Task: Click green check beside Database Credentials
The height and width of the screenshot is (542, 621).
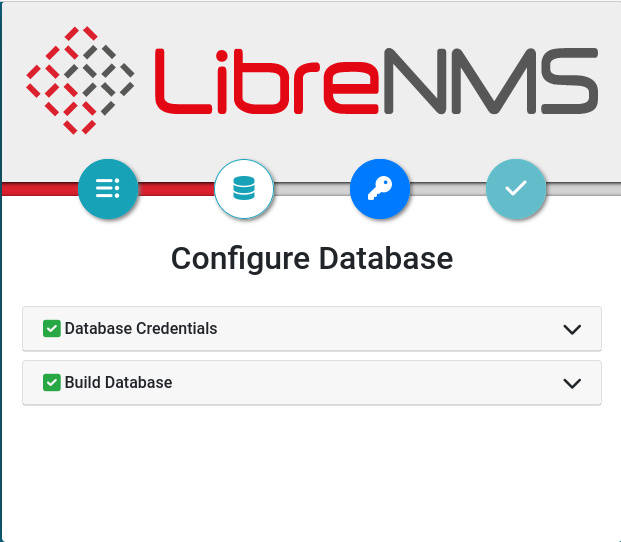Action: [x=52, y=329]
